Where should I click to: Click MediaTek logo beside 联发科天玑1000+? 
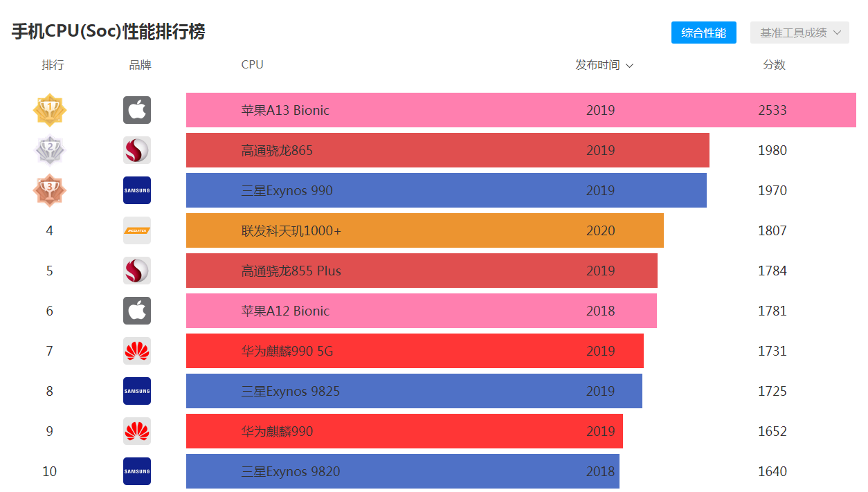pos(137,230)
